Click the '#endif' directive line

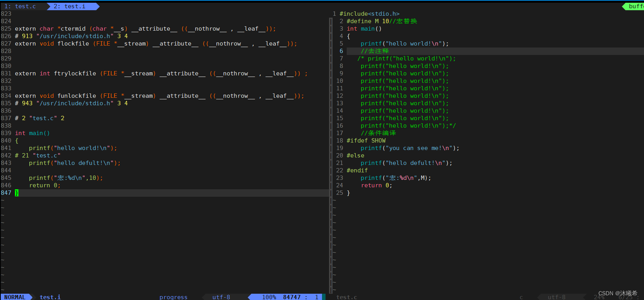(357, 170)
